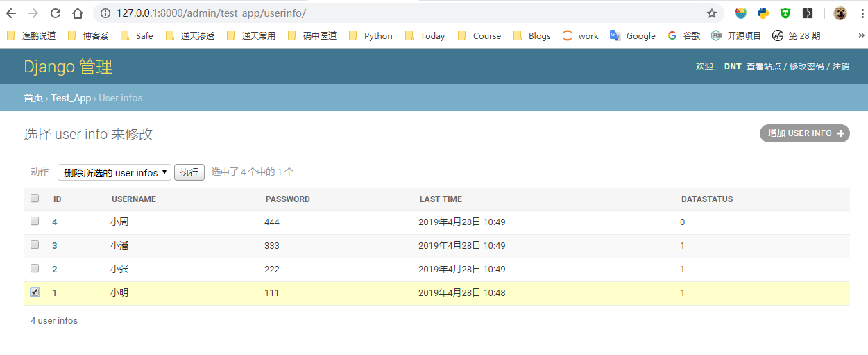This screenshot has width=868, height=355.
Task: Open the dark terminal-style extension icon
Action: pos(808,13)
